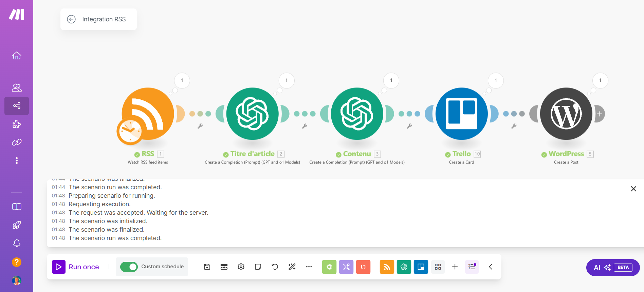
Task: Click the wrench between RSS and Titre d'article
Action: coord(200,126)
